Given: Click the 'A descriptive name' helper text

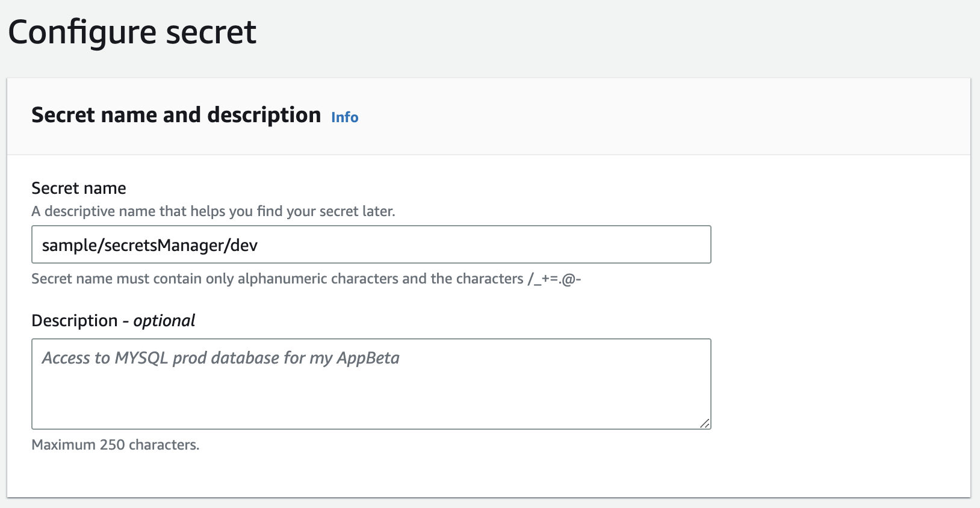Looking at the screenshot, I should [213, 211].
